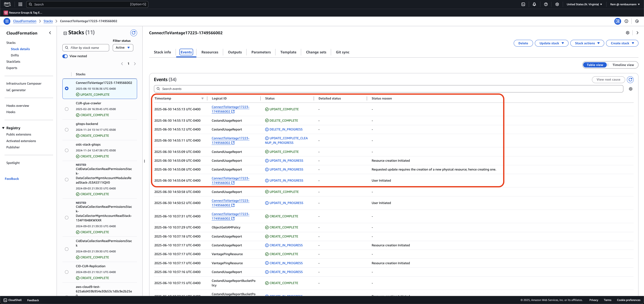Open stack detail panel settings gear
644x304 pixels.
tap(628, 33)
